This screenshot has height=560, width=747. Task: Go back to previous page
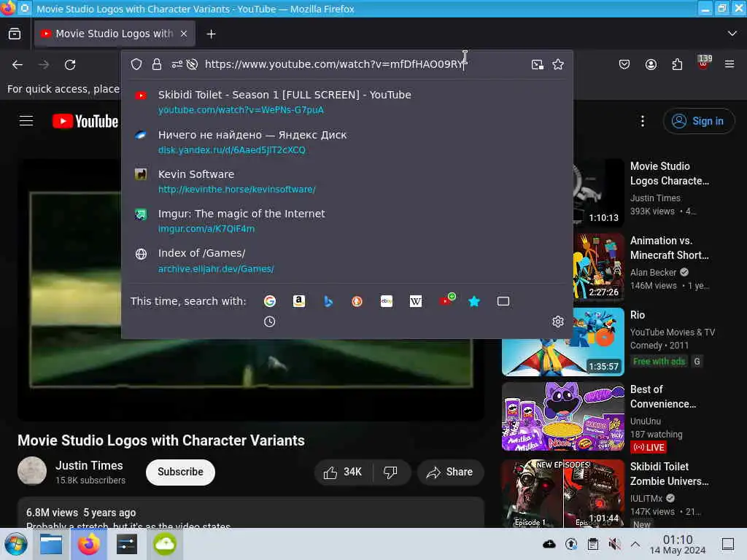(18, 64)
